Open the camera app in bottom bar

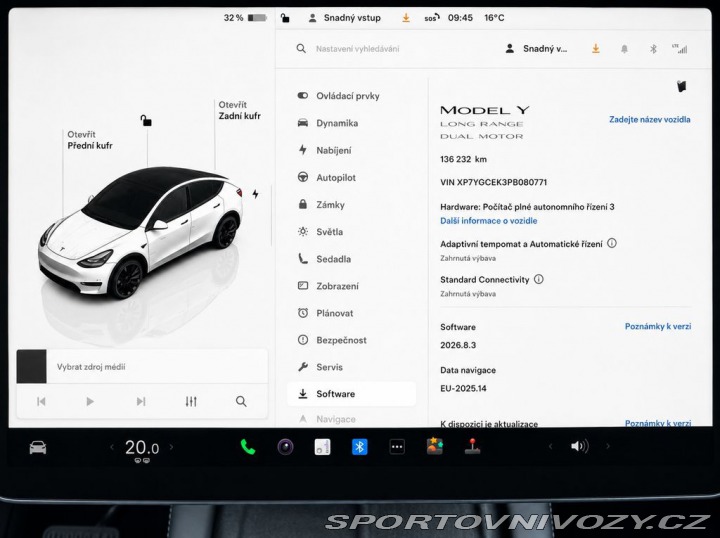pos(285,447)
